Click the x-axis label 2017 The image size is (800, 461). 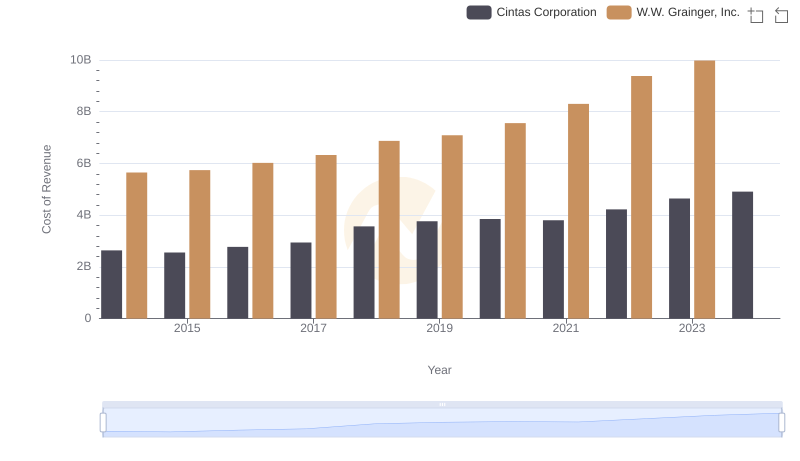pyautogui.click(x=313, y=328)
